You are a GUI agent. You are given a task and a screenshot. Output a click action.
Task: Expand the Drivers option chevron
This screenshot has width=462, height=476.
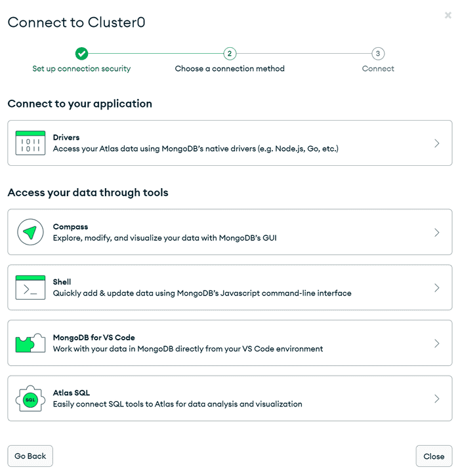click(x=437, y=143)
